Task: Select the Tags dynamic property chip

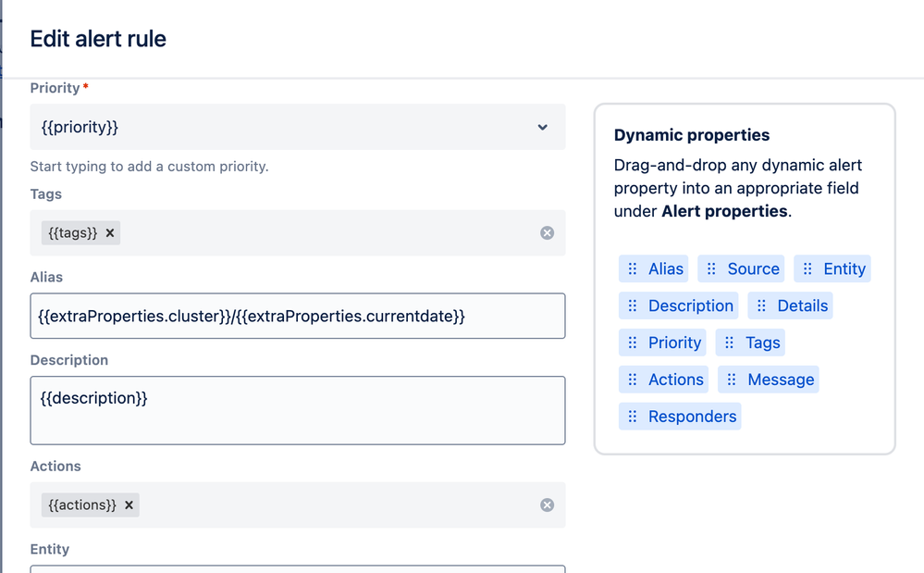Action: pos(752,343)
